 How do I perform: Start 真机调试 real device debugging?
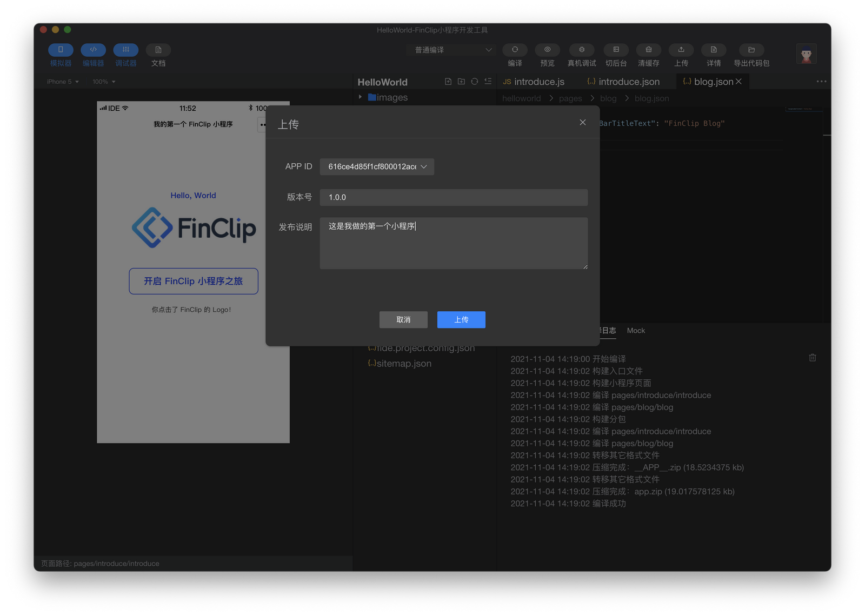click(x=582, y=50)
